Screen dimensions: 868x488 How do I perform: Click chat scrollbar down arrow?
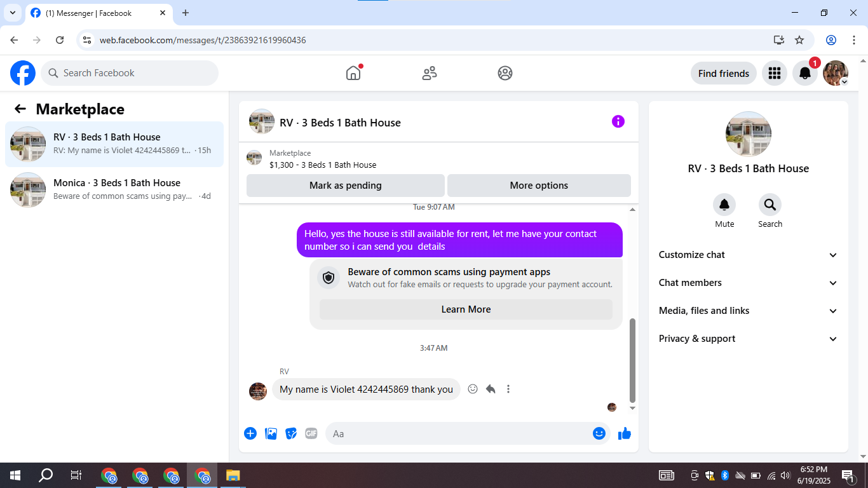(x=632, y=408)
